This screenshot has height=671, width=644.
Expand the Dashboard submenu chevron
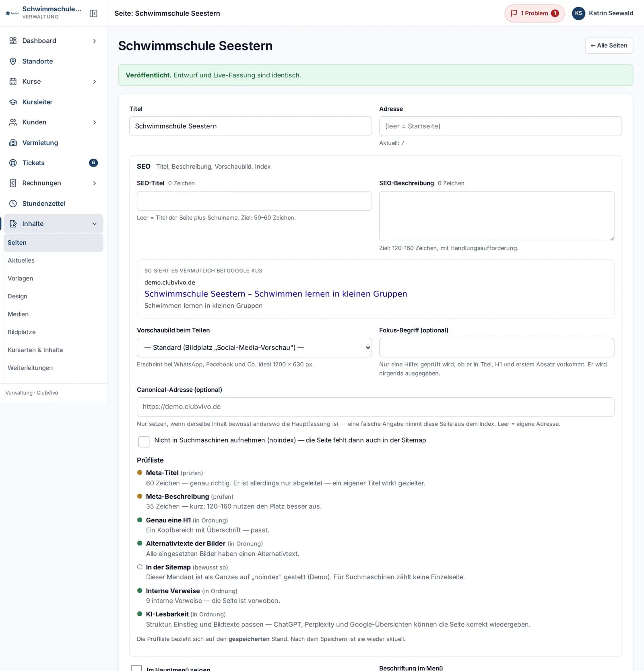click(95, 41)
